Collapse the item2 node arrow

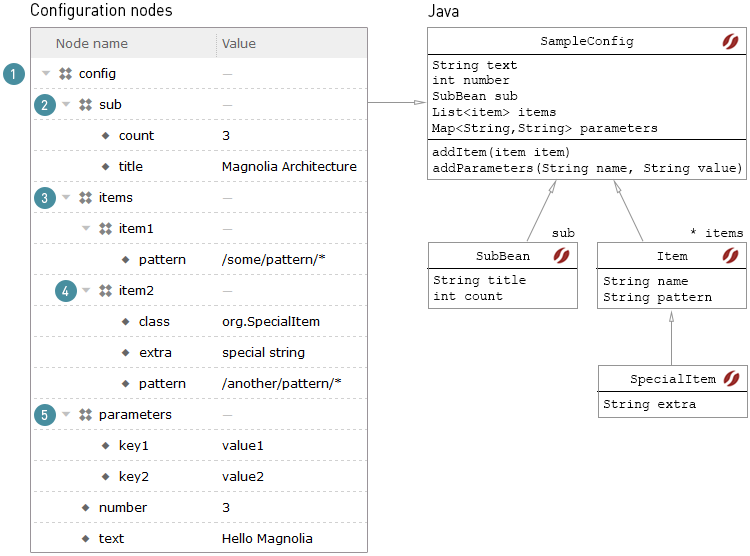click(x=86, y=290)
